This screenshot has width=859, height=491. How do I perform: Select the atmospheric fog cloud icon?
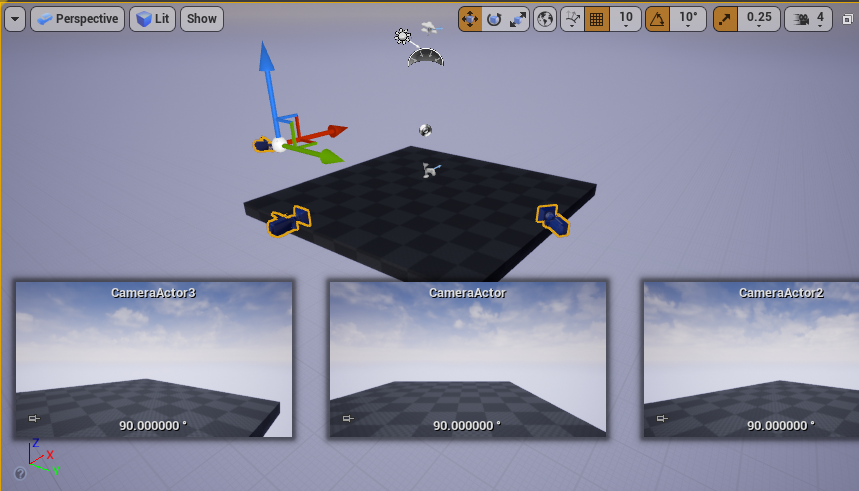431,27
